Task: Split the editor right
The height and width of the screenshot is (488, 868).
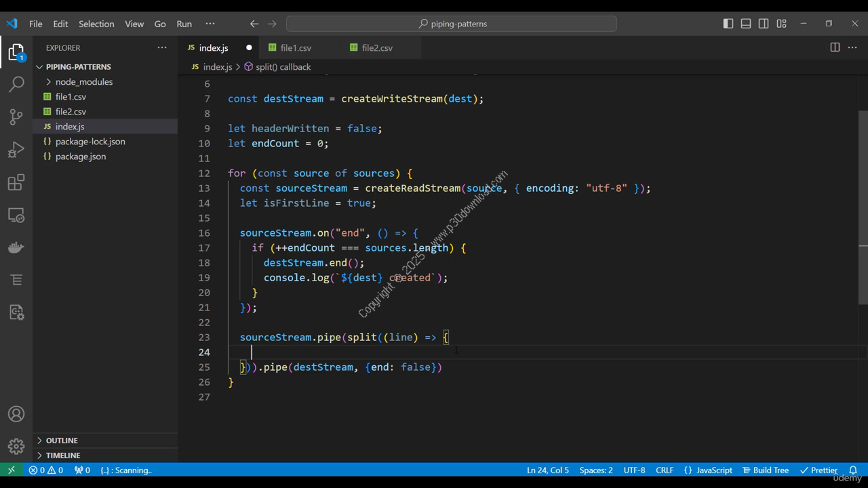Action: coord(835,47)
